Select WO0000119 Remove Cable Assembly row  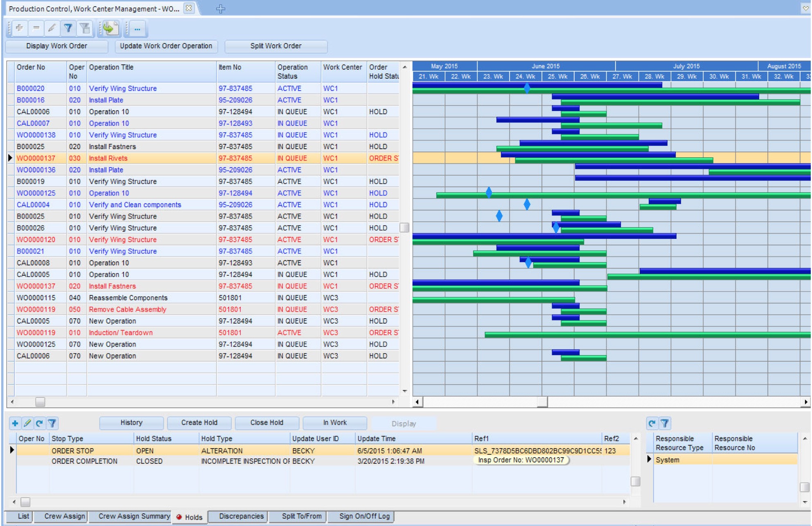203,309
